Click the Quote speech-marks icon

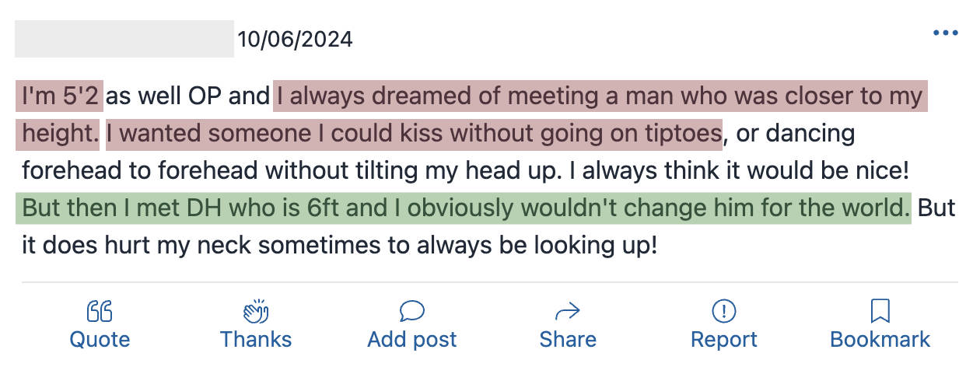(100, 312)
